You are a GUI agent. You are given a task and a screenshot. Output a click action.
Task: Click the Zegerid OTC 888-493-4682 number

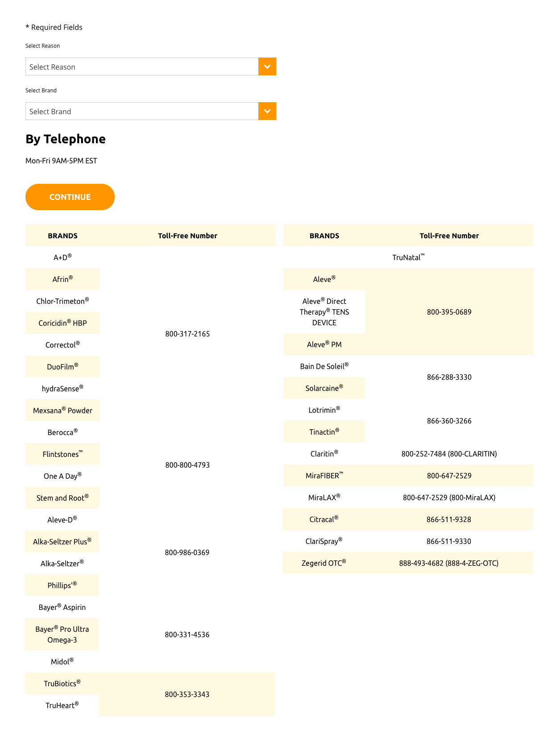[x=448, y=563]
